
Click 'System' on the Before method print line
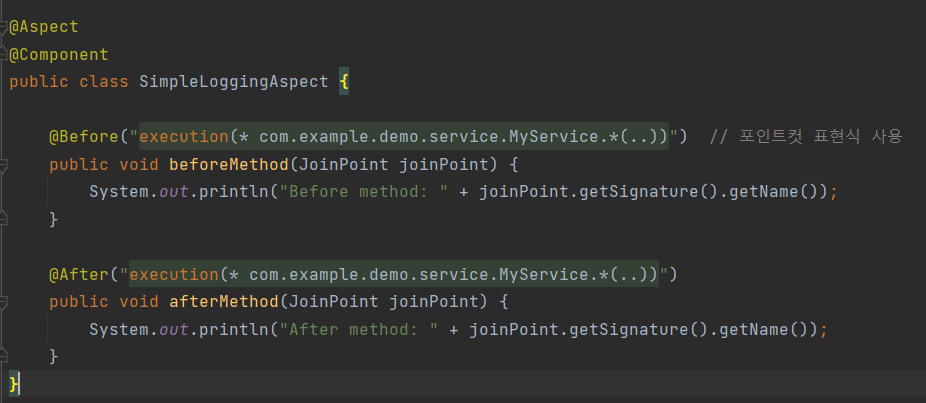coord(119,191)
